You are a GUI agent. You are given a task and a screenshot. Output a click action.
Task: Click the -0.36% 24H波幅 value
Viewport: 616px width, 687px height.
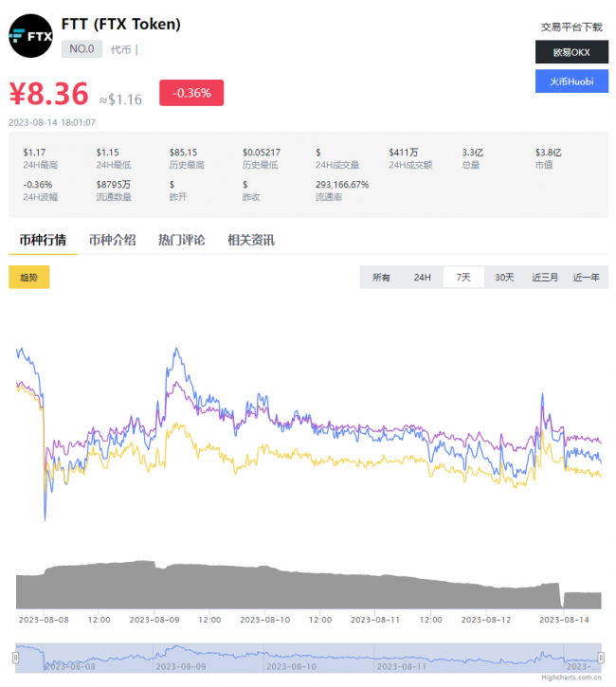(x=38, y=185)
